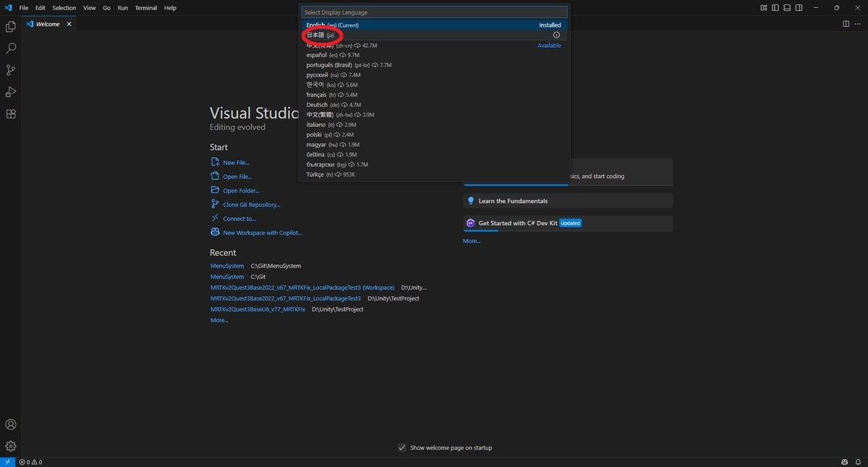Open the Extensions view icon
Viewport: 868px width, 467px height.
[x=11, y=114]
